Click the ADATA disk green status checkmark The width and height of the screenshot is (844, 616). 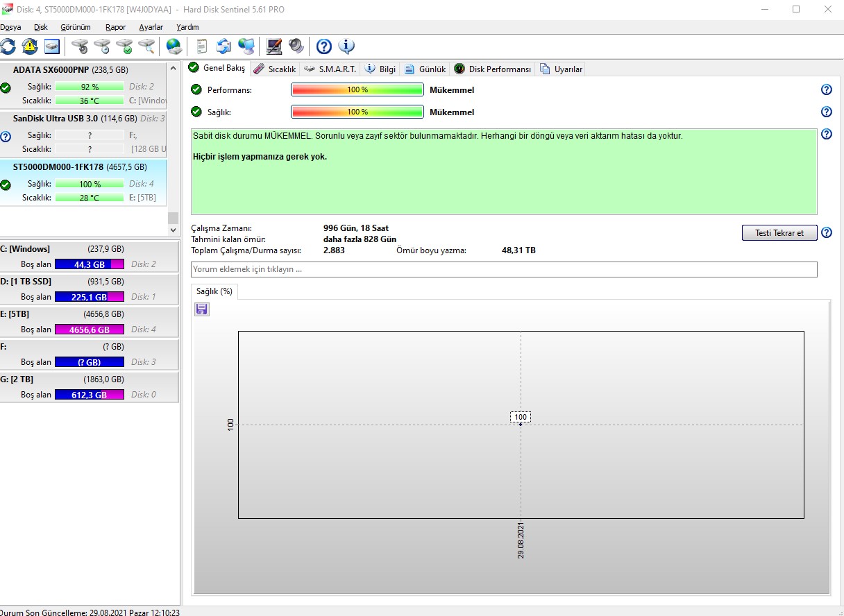[6, 88]
